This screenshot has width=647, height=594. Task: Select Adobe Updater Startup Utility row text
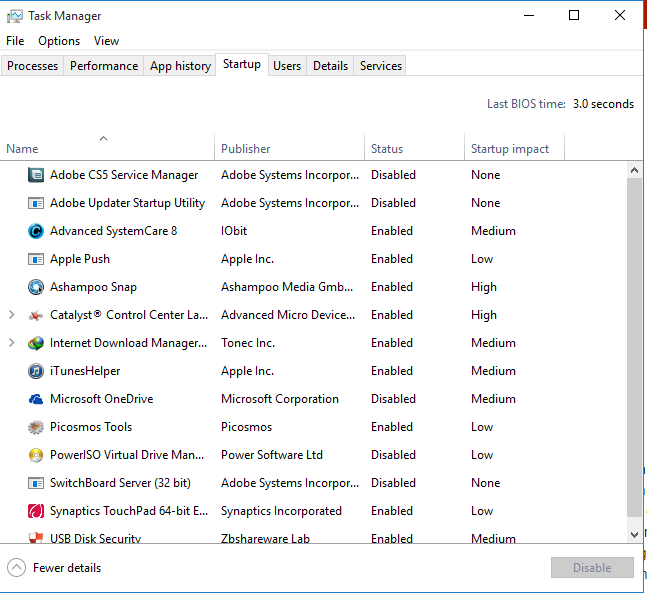coord(127,203)
